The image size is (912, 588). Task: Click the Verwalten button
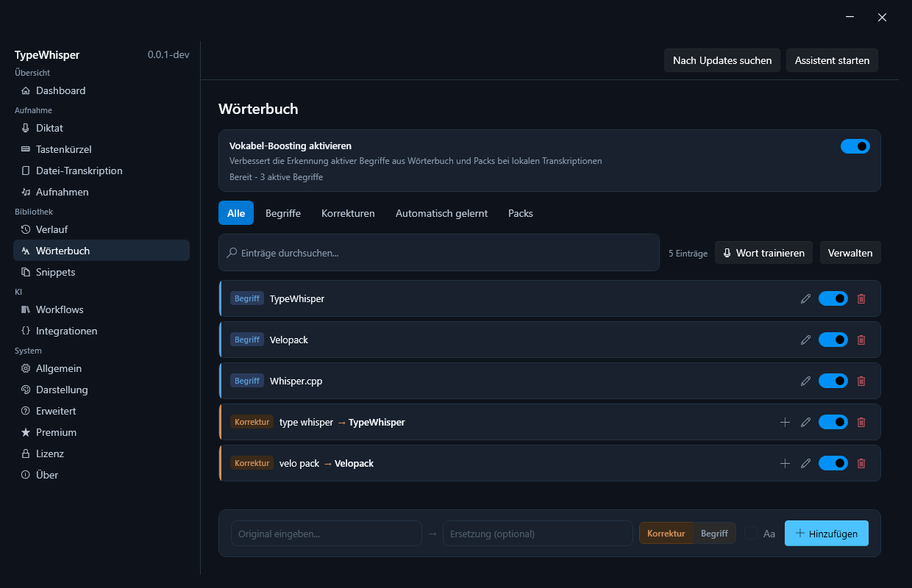tap(850, 253)
